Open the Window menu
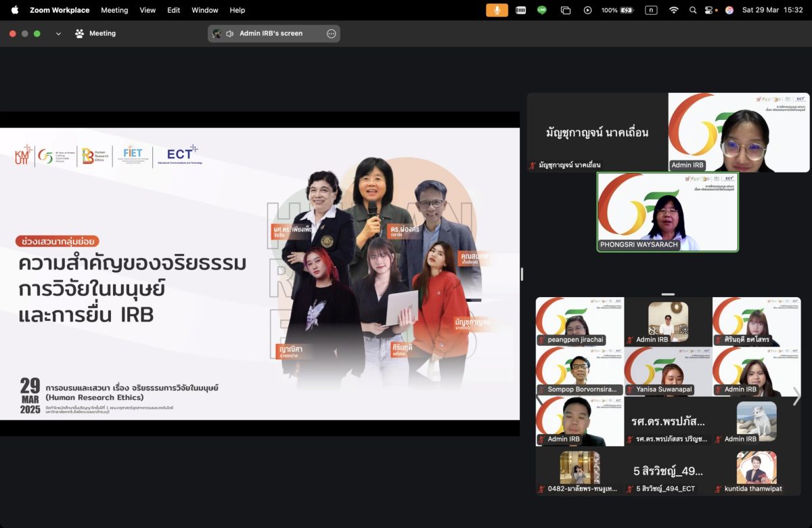This screenshot has height=528, width=812. (205, 10)
